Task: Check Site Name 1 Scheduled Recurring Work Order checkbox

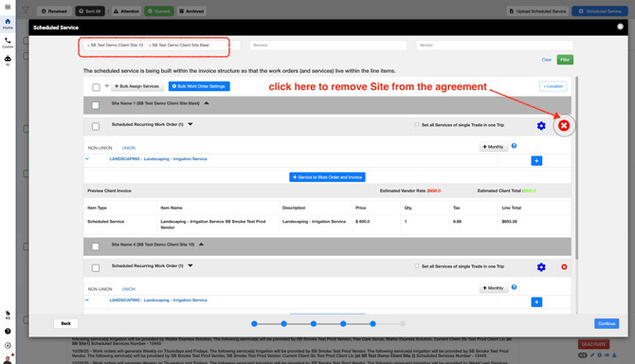Action: coord(96,126)
